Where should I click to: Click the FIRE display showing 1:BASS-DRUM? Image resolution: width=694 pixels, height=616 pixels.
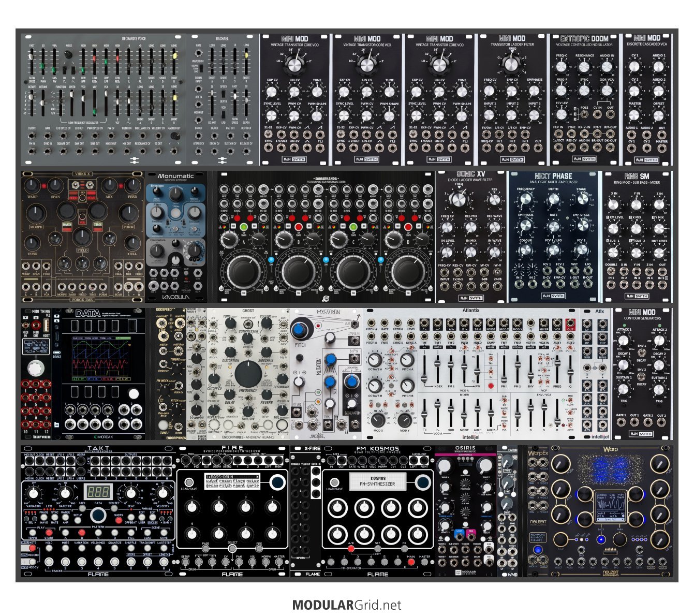pos(232,481)
